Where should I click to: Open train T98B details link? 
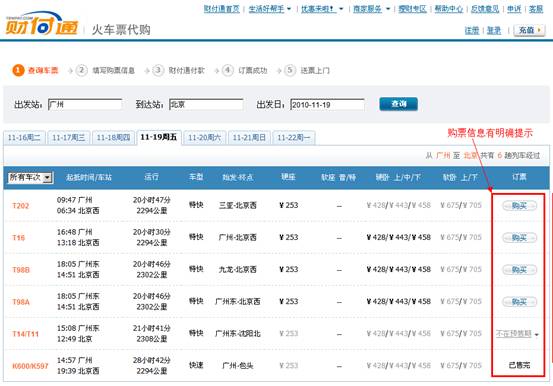point(21,270)
